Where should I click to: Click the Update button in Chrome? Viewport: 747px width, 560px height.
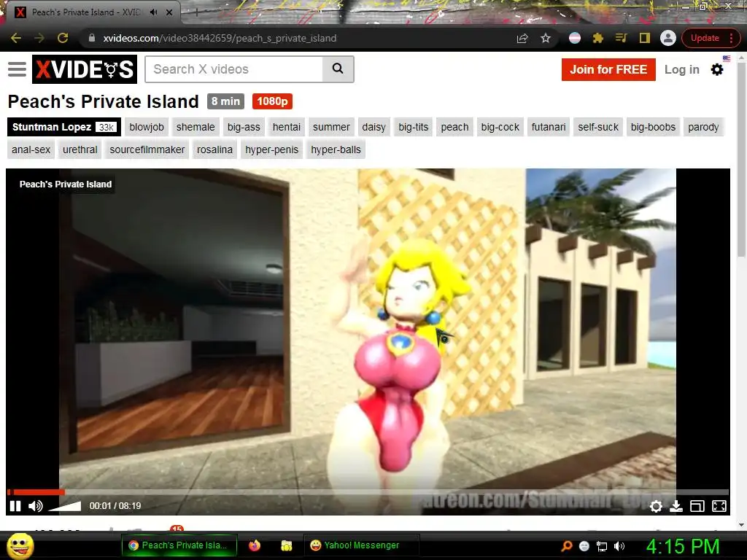pyautogui.click(x=705, y=38)
